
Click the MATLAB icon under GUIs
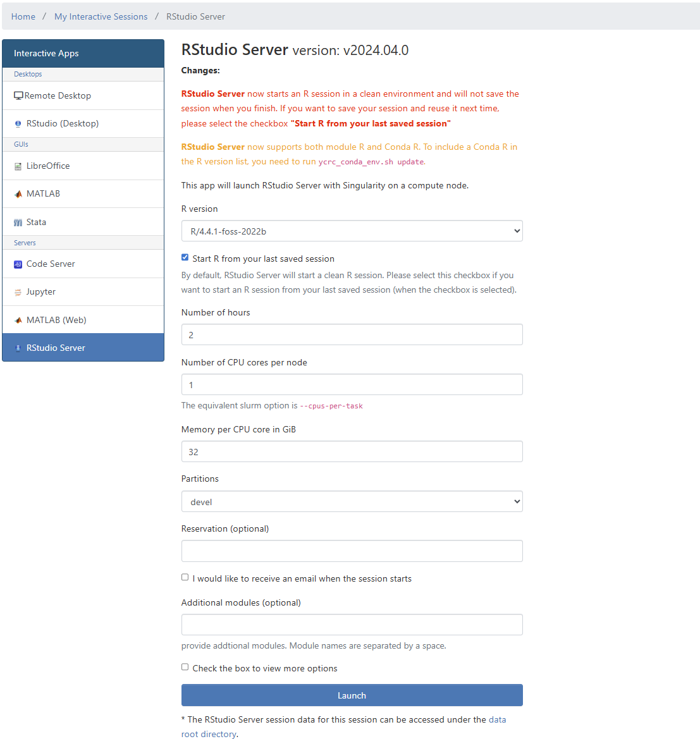point(18,194)
